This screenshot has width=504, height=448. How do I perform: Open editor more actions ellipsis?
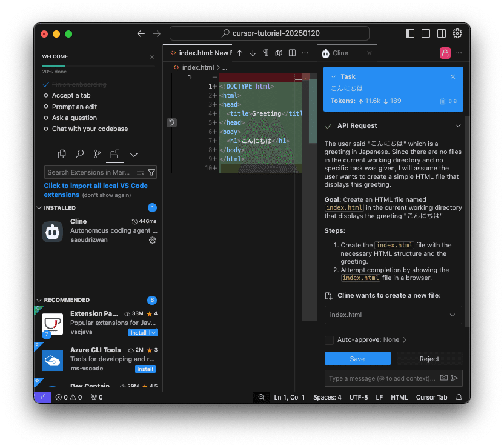click(x=305, y=53)
